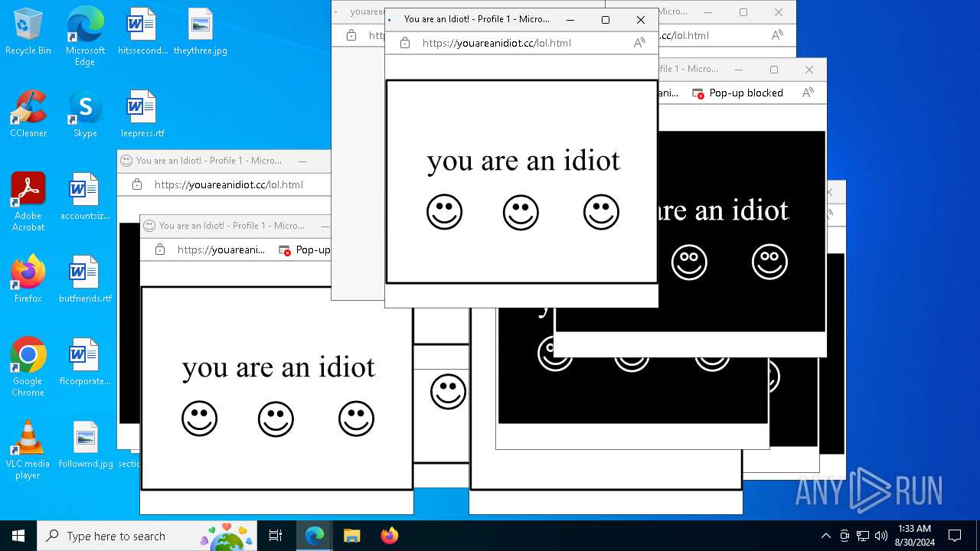Select the leepress.rtf document icon
This screenshot has height=551, width=980.
pos(142,115)
